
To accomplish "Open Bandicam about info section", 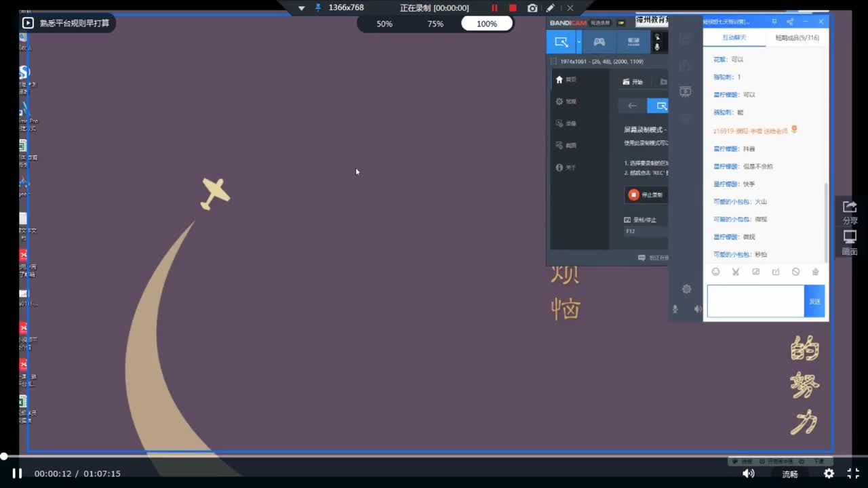I will (x=566, y=167).
